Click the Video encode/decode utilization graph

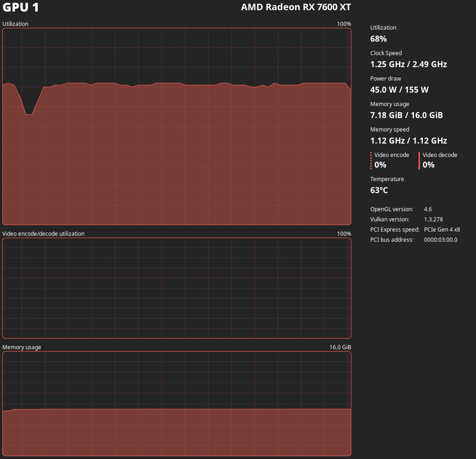pyautogui.click(x=177, y=288)
